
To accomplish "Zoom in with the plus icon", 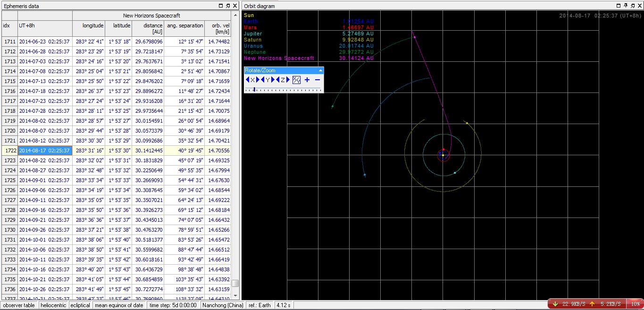I will (x=307, y=80).
